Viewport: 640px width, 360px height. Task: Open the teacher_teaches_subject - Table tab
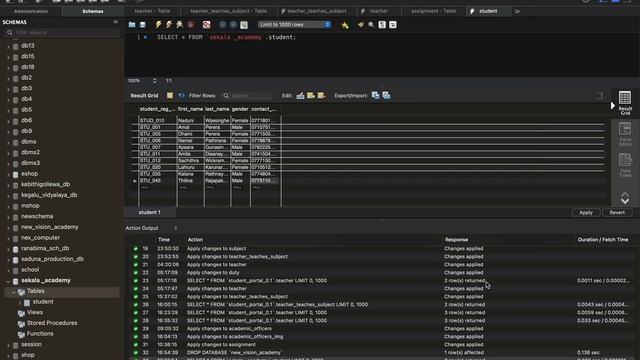(229, 11)
